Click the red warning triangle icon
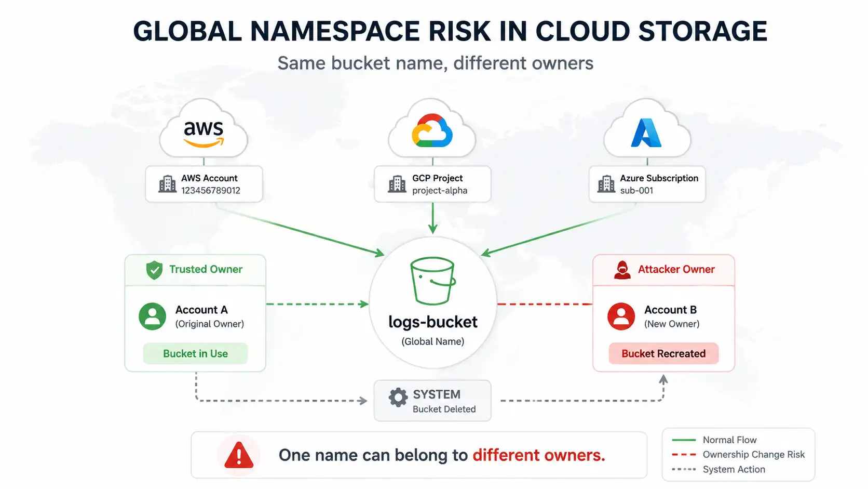Screen dimensions: 868x489 point(239,455)
